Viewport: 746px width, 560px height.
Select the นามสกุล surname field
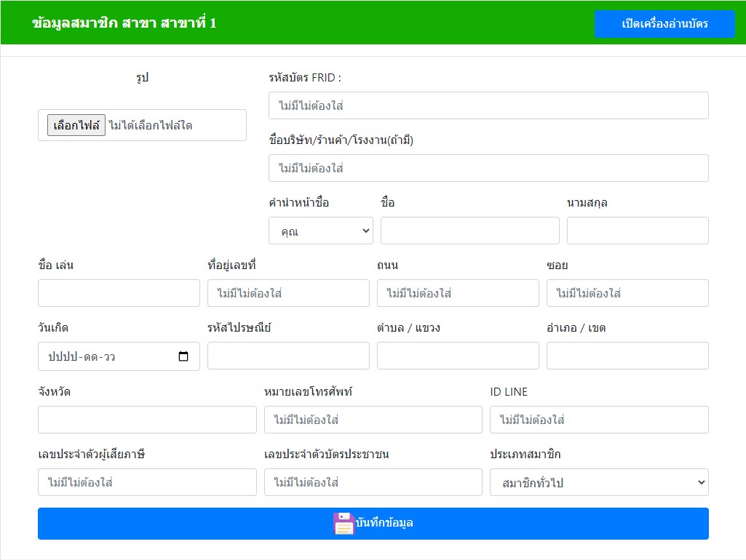[x=637, y=231]
